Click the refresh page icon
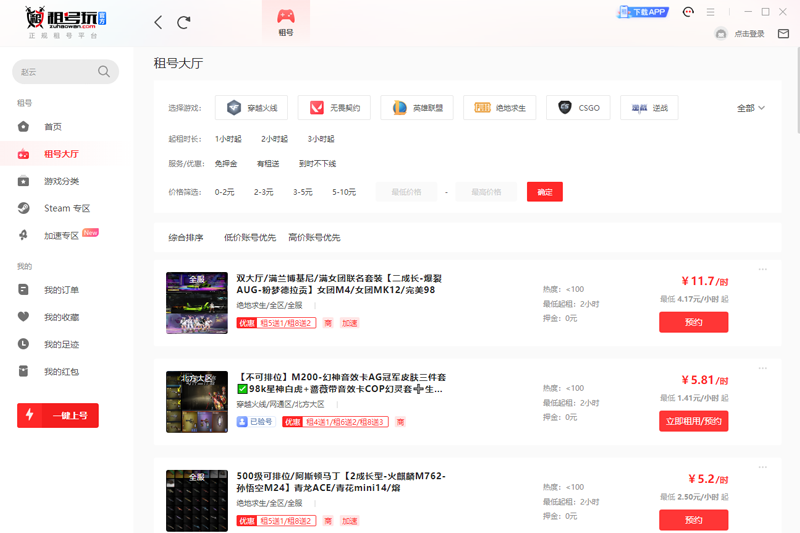Image resolution: width=800 pixels, height=533 pixels. [x=183, y=22]
